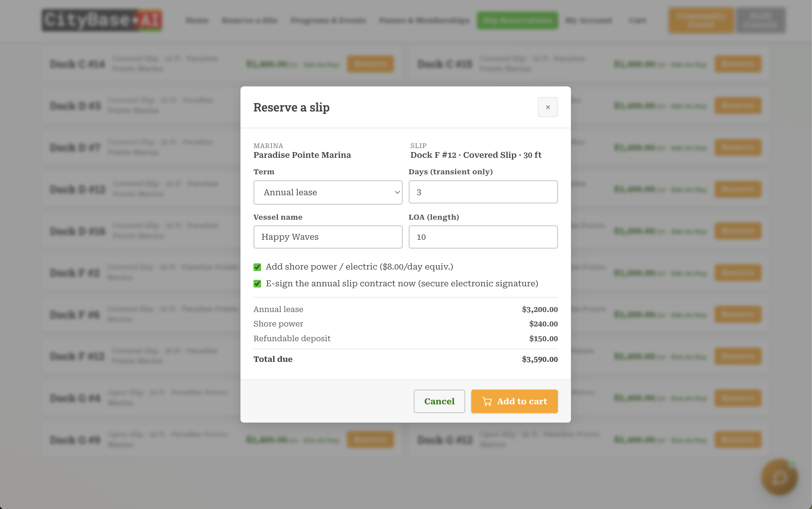Click the Total due amount $3,590.00
This screenshot has width=812, height=509.
pyautogui.click(x=540, y=359)
